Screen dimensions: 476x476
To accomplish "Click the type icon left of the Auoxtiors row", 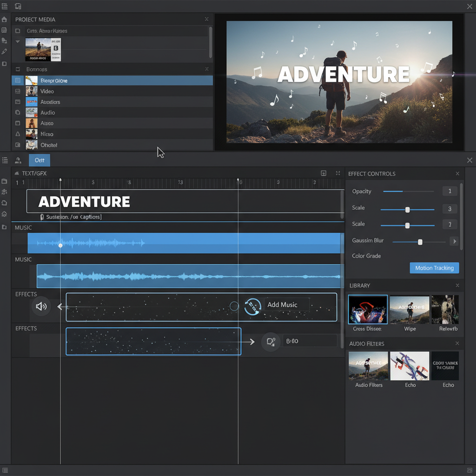I will click(x=18, y=102).
